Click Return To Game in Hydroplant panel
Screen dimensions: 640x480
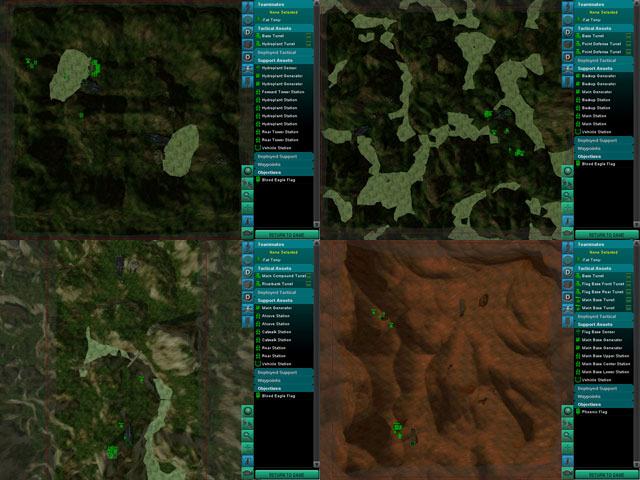pyautogui.click(x=287, y=235)
